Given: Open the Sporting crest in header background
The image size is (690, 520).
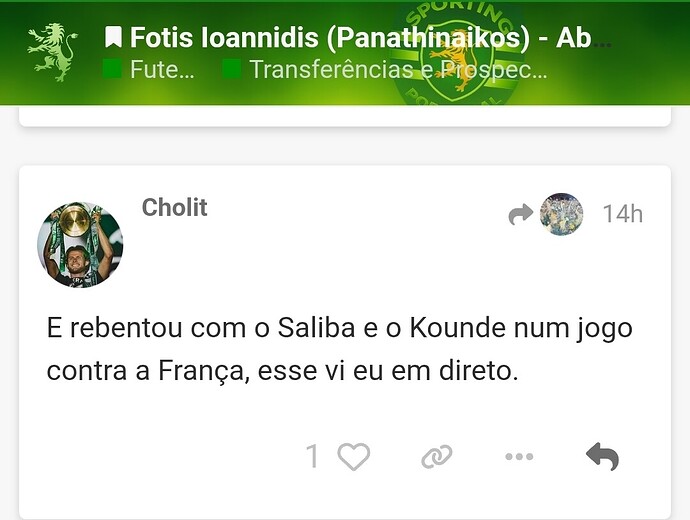Looking at the screenshot, I should [x=458, y=55].
